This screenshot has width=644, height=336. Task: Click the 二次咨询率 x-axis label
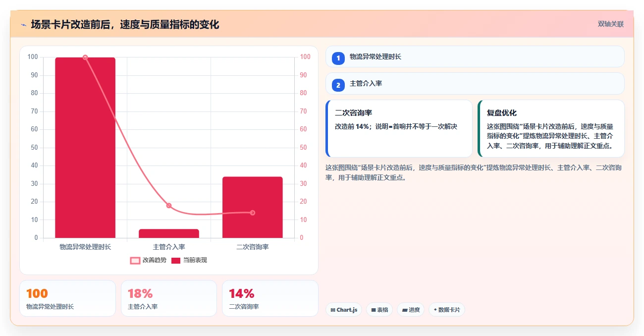click(253, 247)
